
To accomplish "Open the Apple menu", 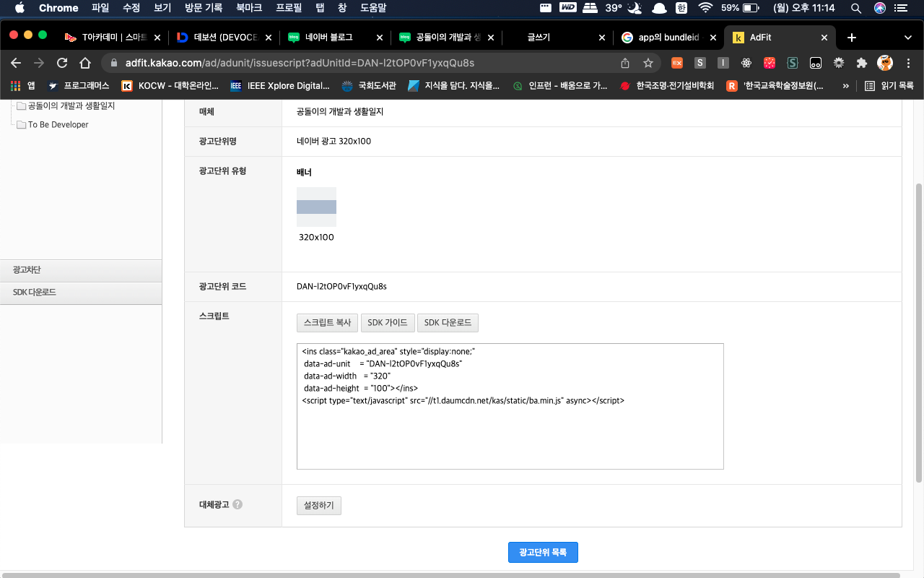I will pyautogui.click(x=19, y=8).
